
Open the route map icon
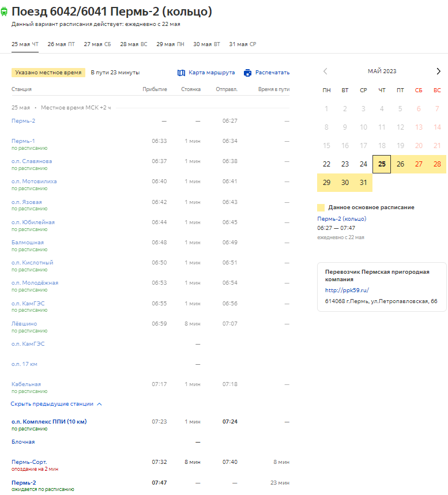(181, 73)
